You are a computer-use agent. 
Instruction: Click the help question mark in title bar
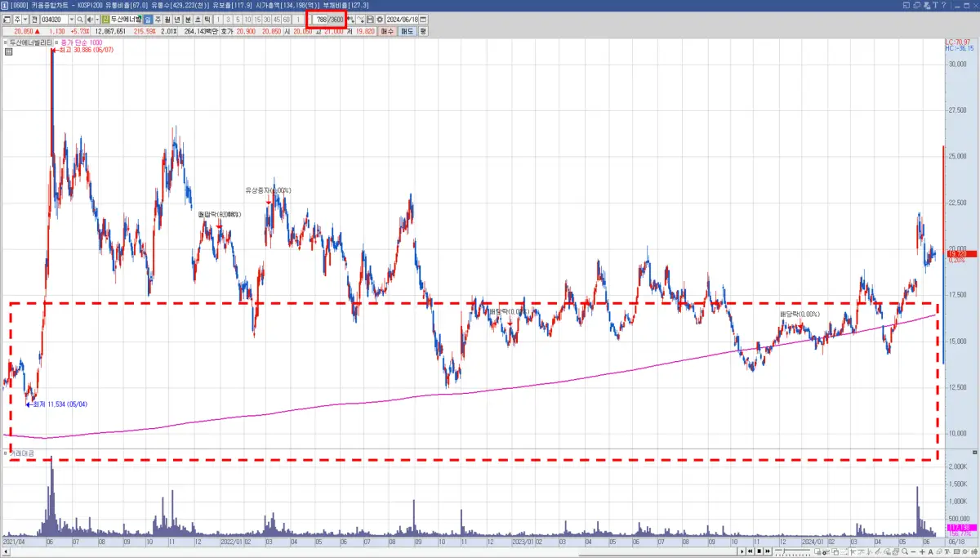pyautogui.click(x=943, y=5)
